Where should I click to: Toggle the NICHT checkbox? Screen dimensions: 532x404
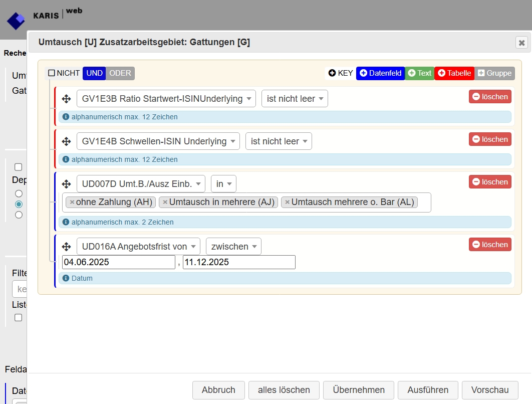coord(52,73)
